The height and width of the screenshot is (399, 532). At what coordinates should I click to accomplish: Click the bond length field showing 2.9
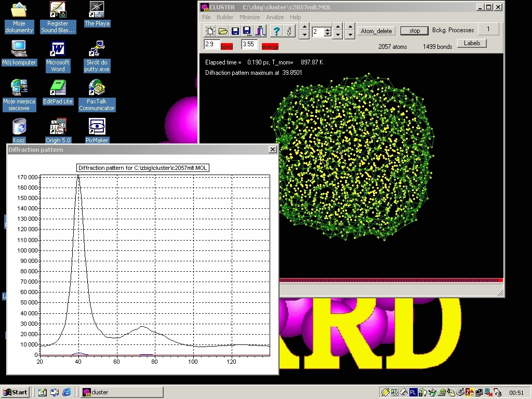tap(212, 45)
